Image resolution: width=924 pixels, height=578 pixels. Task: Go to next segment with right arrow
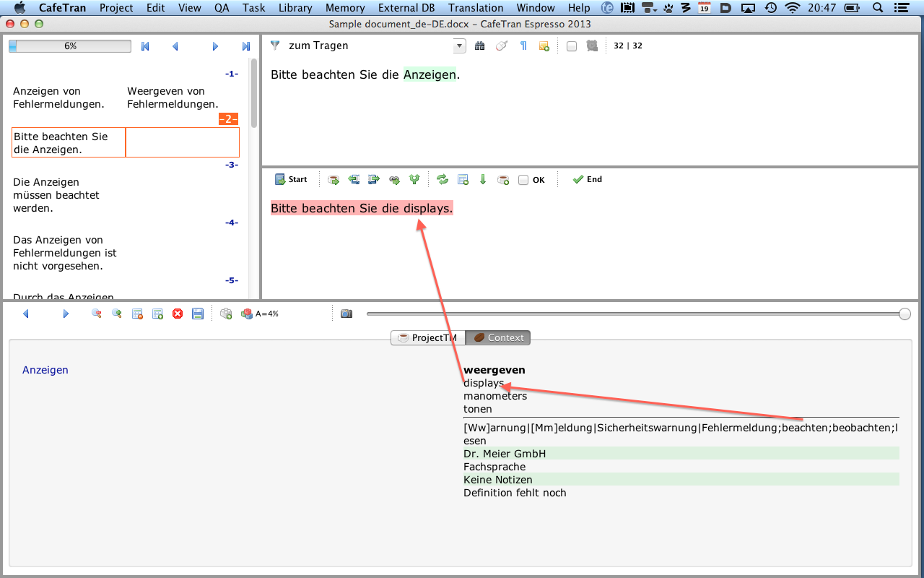pos(215,46)
